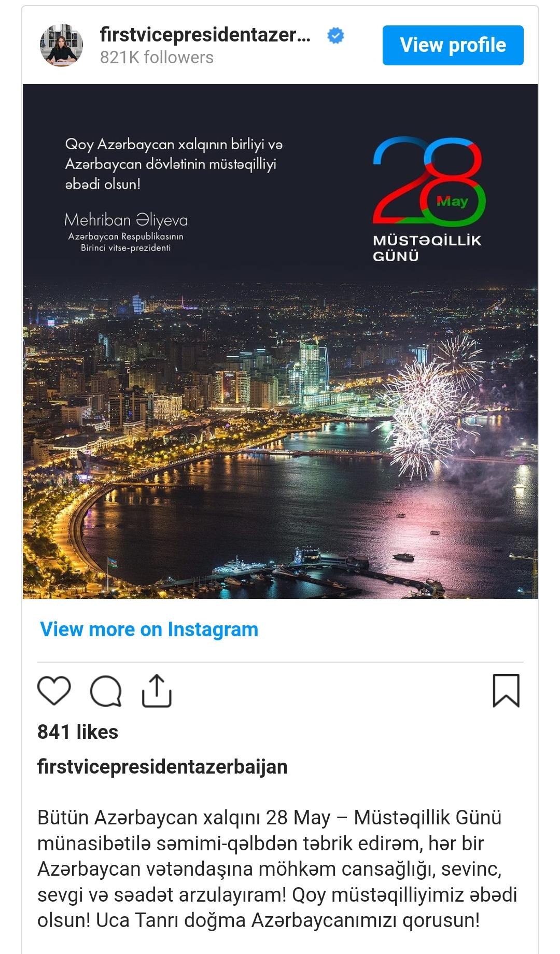Tap the share arrow icon

[x=157, y=691]
